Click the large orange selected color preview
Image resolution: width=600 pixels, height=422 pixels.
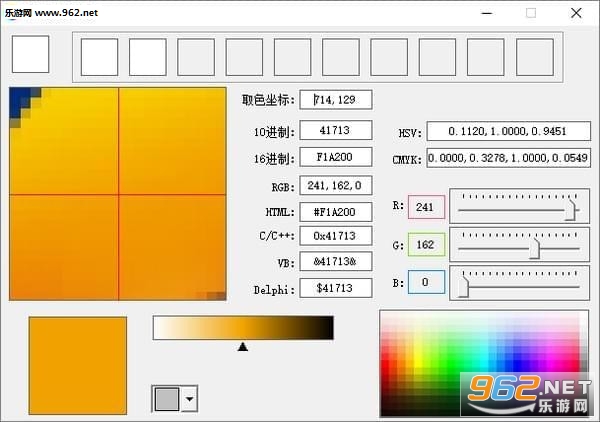(x=78, y=365)
